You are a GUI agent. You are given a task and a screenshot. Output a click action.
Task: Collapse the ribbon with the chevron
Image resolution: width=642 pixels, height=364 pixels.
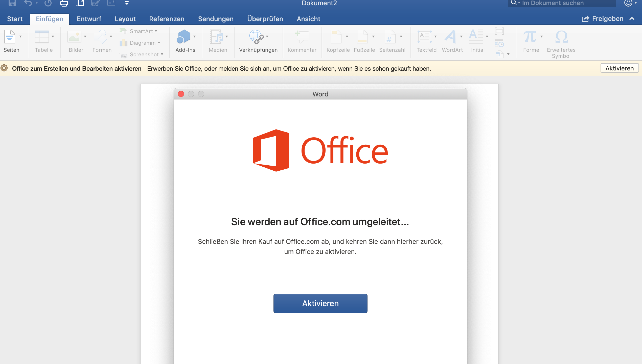632,19
